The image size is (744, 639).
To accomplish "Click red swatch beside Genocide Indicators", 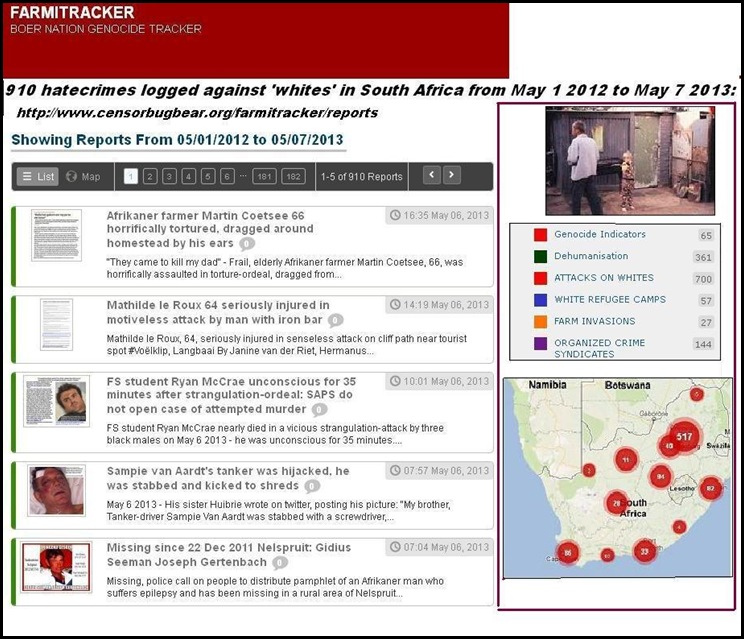I will 540,235.
